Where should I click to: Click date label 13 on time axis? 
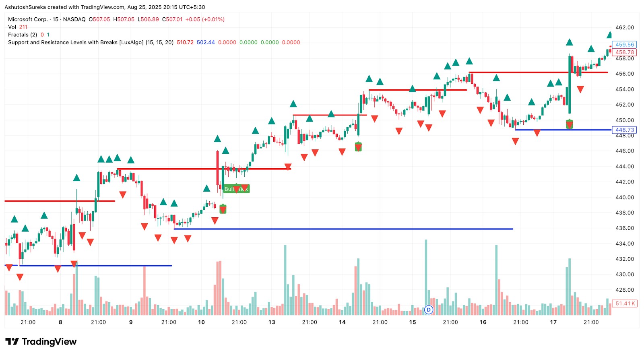(x=272, y=322)
